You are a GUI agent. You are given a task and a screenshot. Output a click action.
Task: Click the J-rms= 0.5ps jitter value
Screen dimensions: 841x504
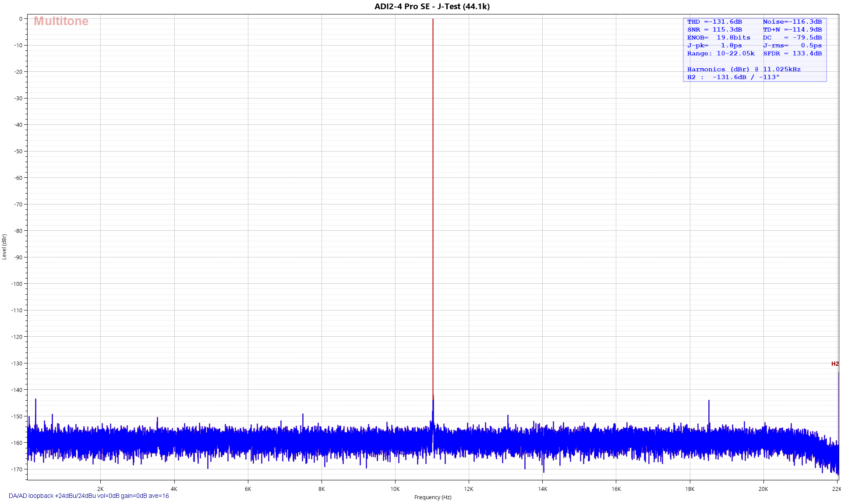[x=792, y=46]
